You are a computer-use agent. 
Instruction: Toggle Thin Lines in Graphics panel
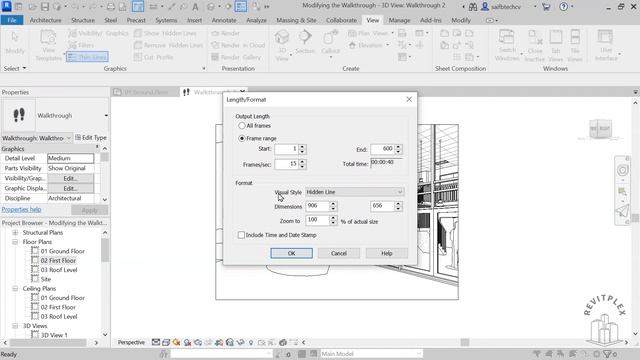click(x=87, y=57)
